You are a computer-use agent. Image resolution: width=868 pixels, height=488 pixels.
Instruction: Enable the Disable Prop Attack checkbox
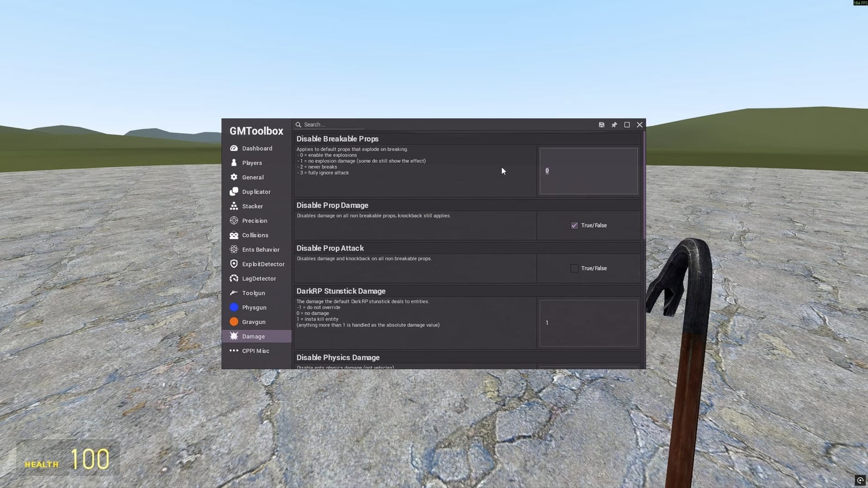tap(575, 268)
